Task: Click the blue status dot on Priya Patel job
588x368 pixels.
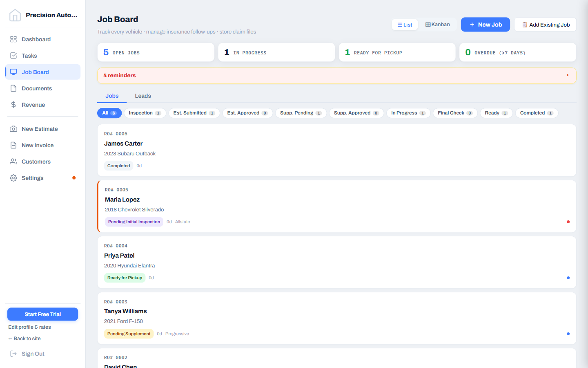Action: tap(568, 278)
